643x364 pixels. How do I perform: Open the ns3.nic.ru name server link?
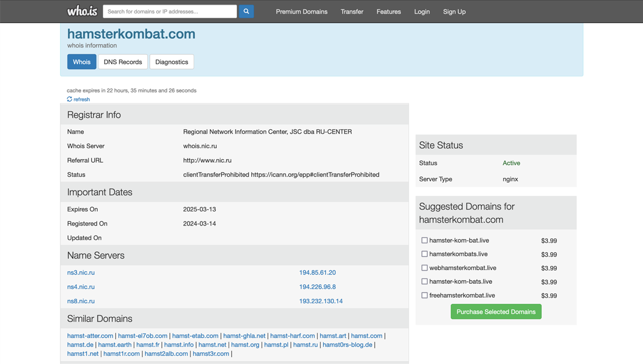81,272
